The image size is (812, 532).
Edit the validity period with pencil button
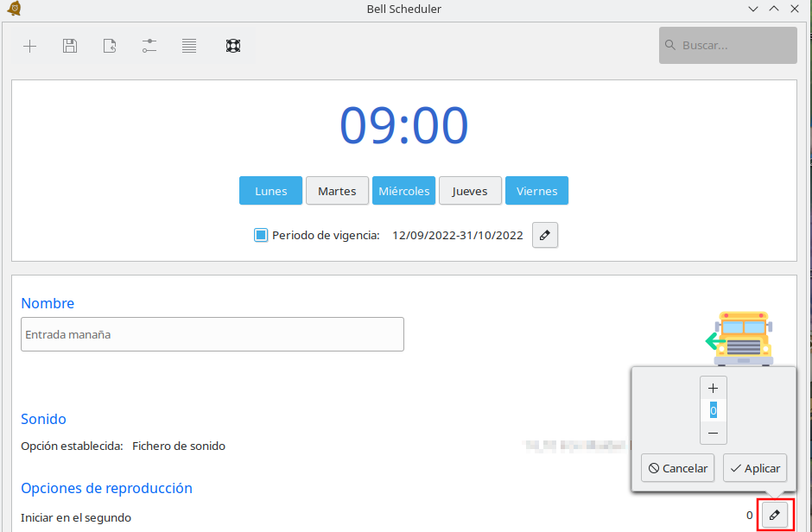[545, 235]
